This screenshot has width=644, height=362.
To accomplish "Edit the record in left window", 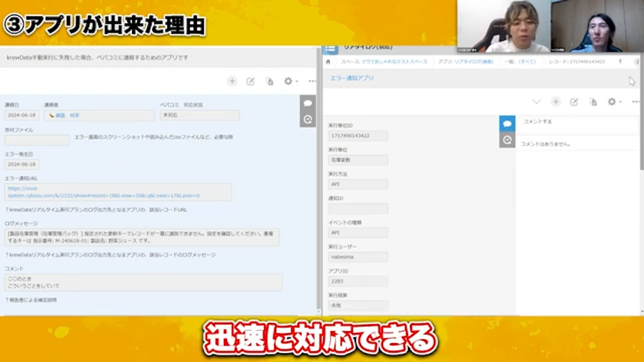I will click(250, 81).
